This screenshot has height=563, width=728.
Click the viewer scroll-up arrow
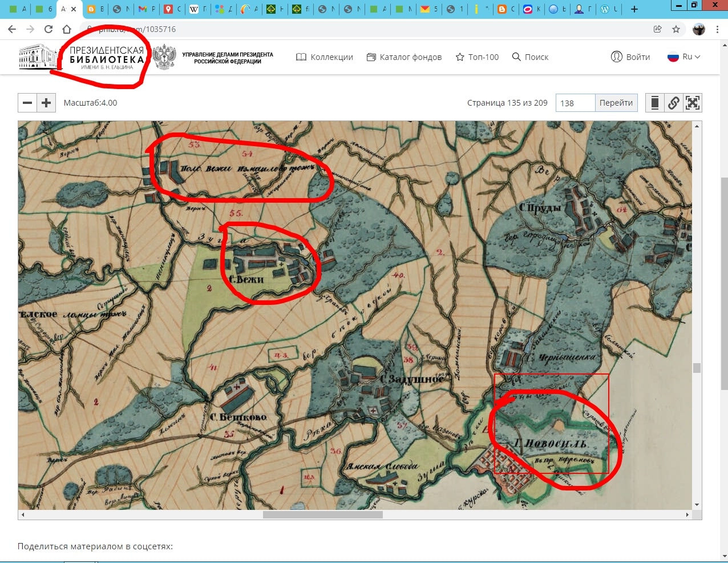697,126
